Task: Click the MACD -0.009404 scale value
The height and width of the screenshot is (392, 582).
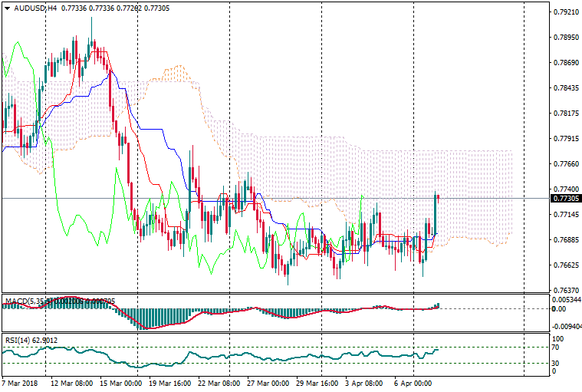Action: tap(565, 324)
